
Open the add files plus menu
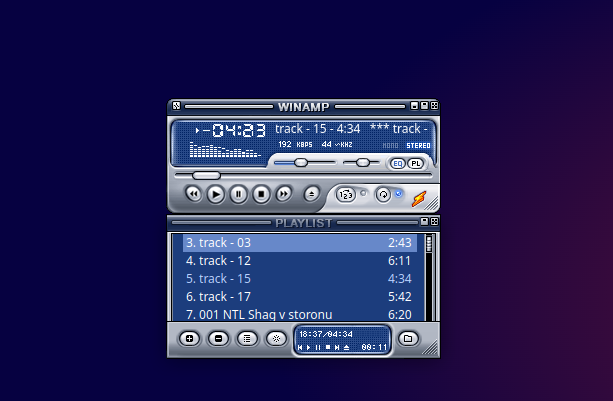[189, 338]
